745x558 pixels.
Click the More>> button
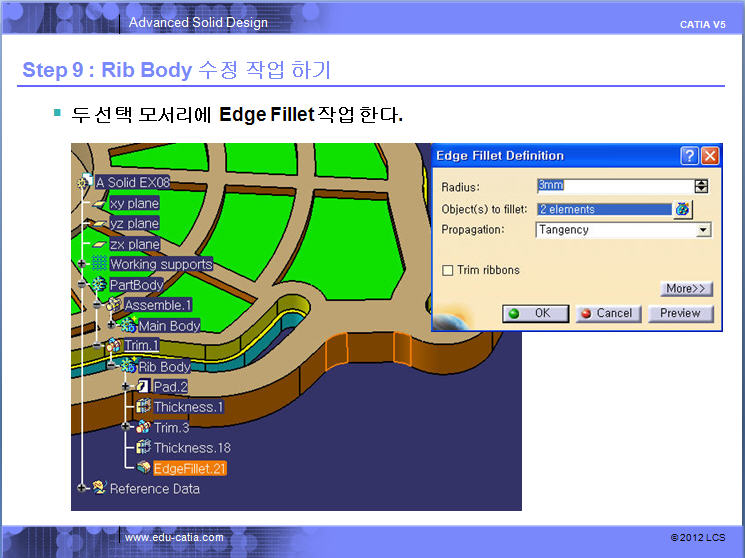coord(686,289)
